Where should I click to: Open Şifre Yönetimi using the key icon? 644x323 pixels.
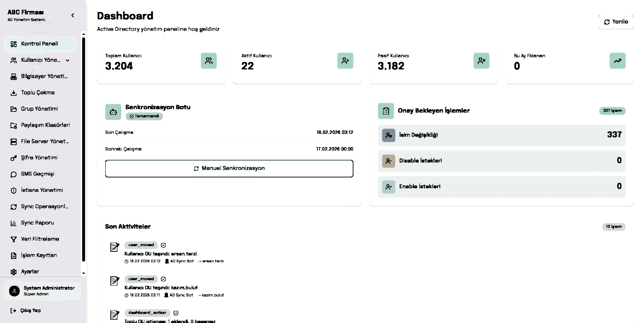coord(13,157)
